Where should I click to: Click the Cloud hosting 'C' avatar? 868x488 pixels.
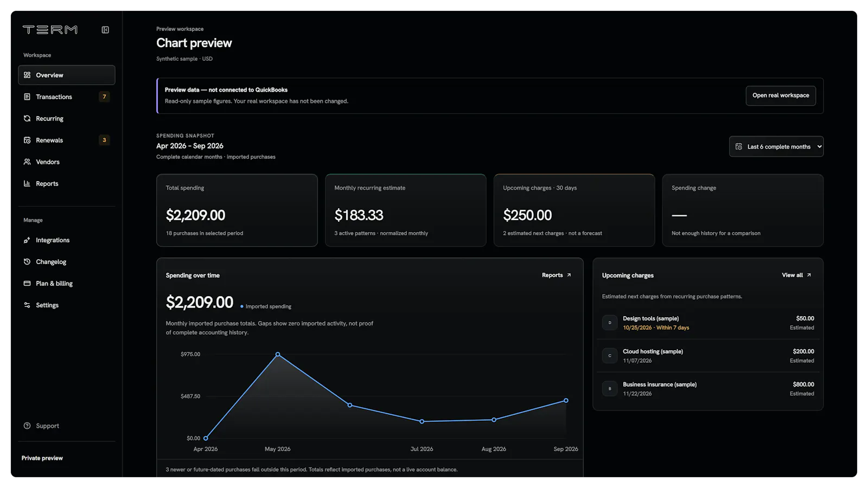pos(610,356)
